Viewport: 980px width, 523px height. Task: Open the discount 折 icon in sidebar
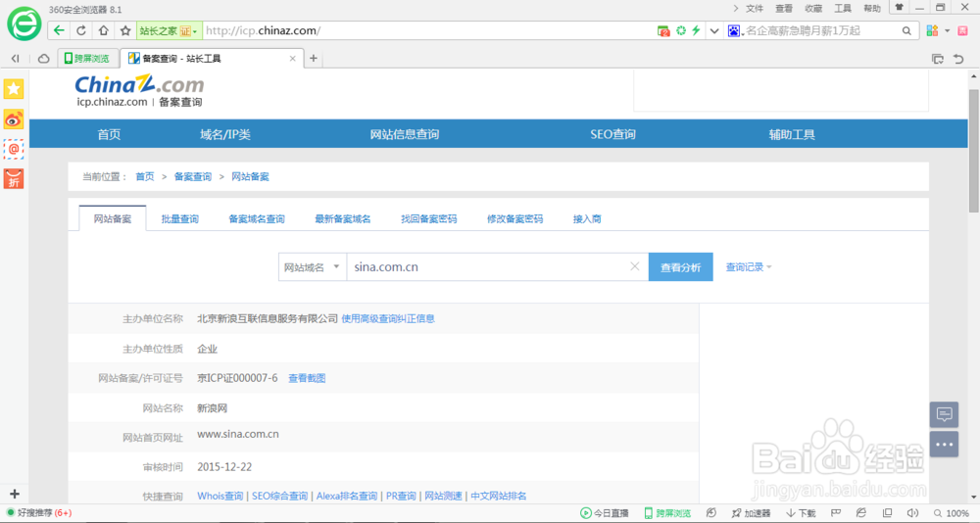coord(14,178)
